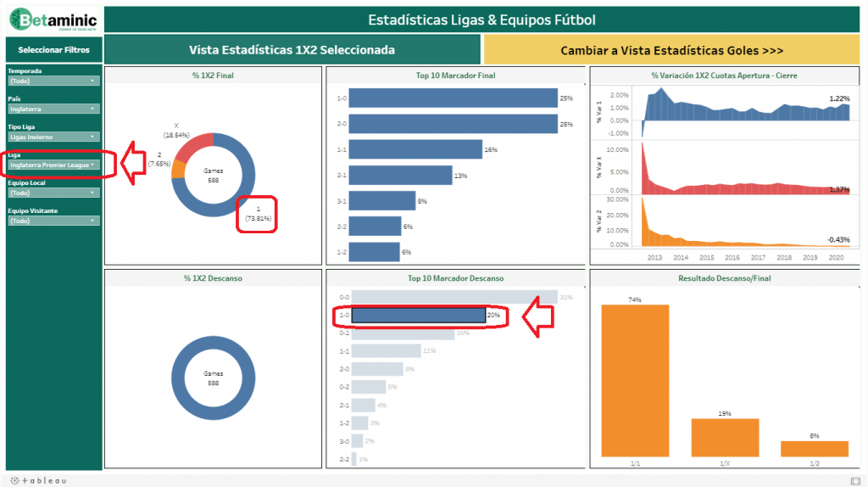Select the 2-0 bar in Marcador Final
Viewport: 868px width, 487px height.
pos(453,124)
